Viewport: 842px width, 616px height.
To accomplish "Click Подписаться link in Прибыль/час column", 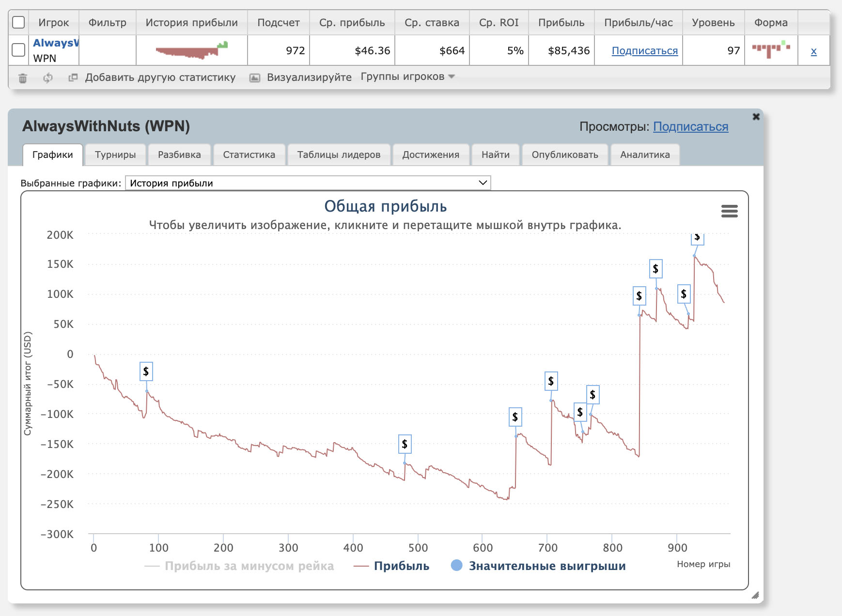I will tap(644, 51).
